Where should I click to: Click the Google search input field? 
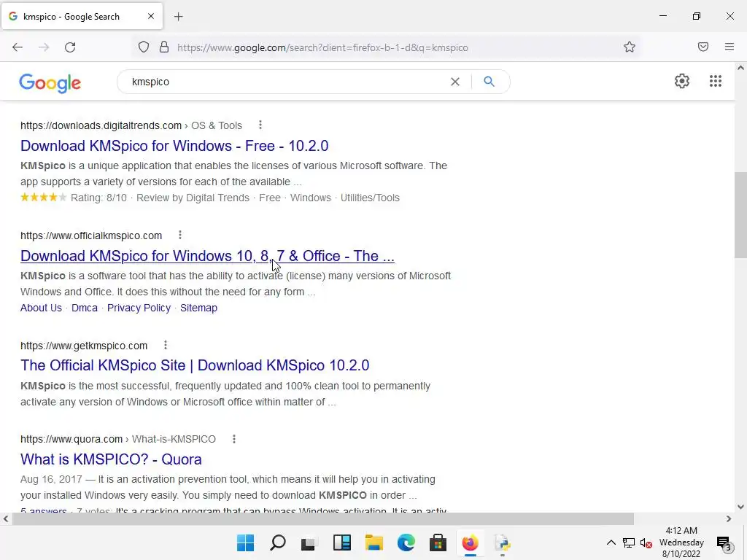click(x=286, y=82)
